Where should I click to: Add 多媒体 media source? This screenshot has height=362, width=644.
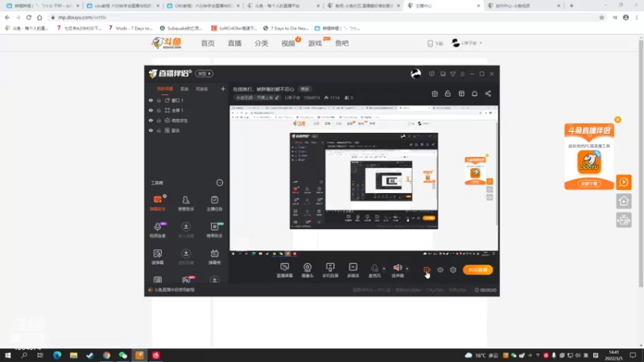point(353,270)
